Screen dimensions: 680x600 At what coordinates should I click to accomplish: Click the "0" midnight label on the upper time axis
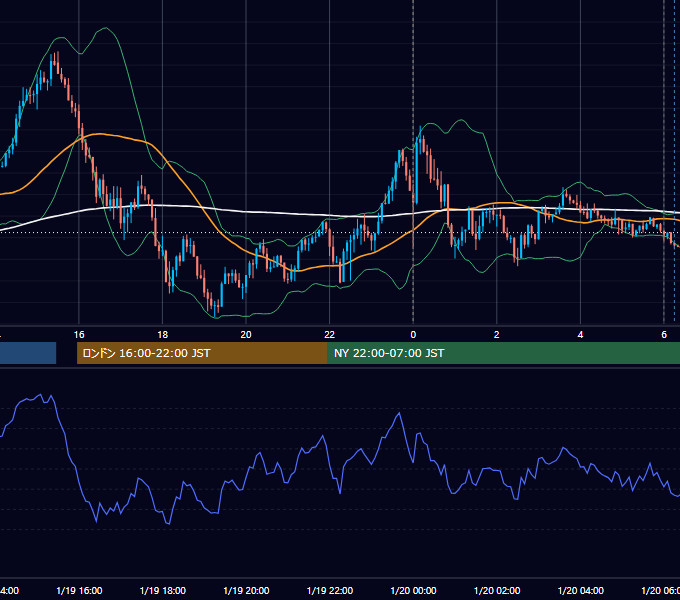(x=413, y=334)
